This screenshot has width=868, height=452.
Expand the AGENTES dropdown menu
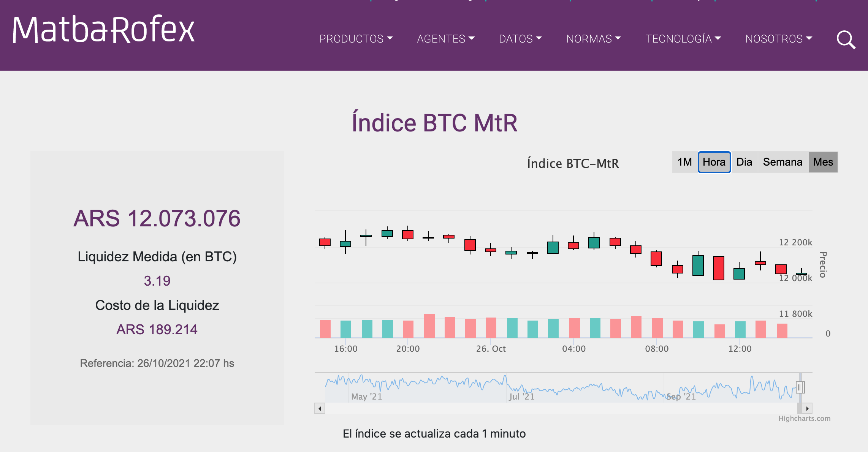click(445, 39)
